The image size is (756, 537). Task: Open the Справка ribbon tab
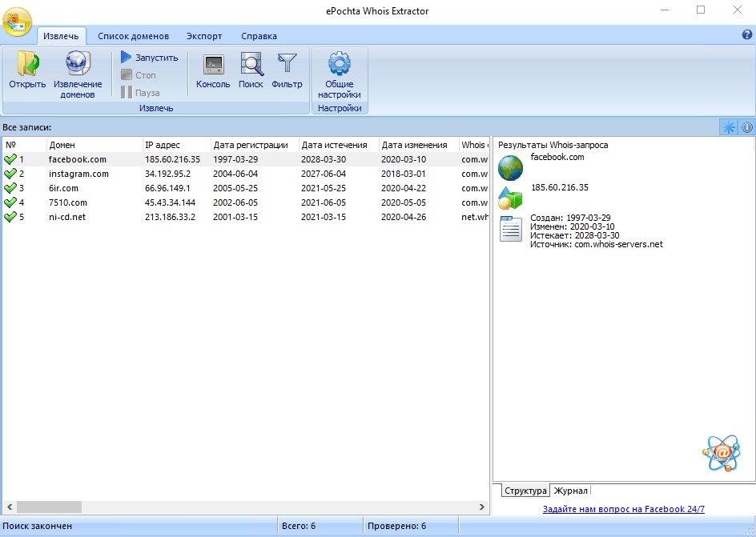pos(259,36)
